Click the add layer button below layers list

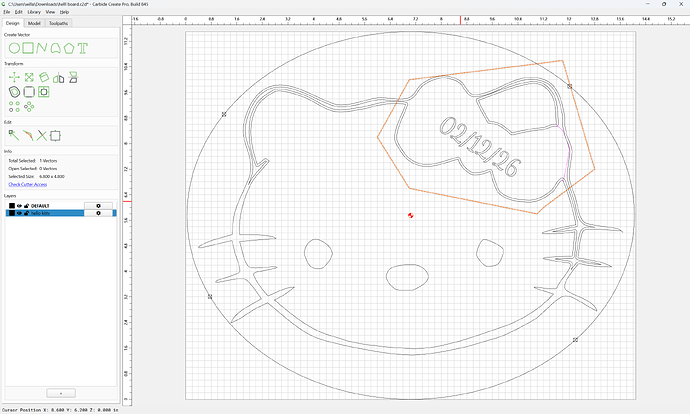click(x=61, y=393)
